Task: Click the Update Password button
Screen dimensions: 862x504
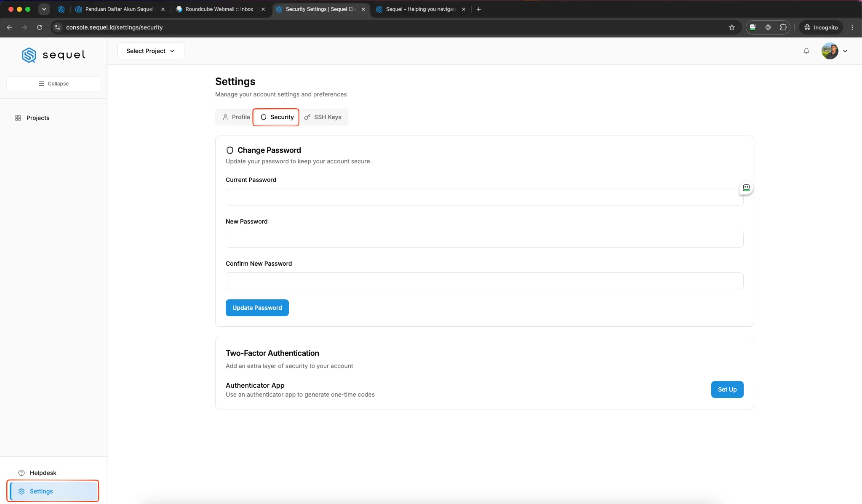Action: tap(257, 308)
